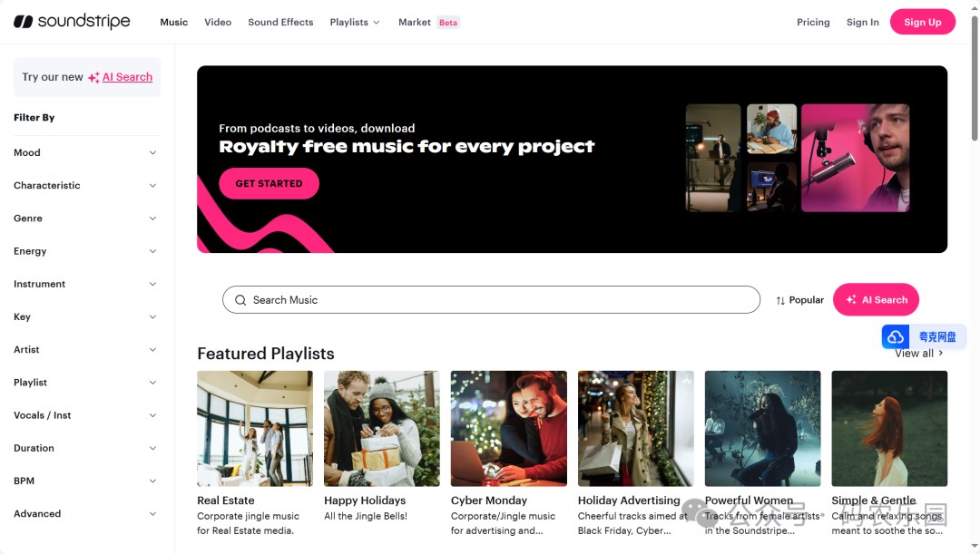Open the Pricing link
Image resolution: width=980 pixels, height=554 pixels.
(812, 22)
